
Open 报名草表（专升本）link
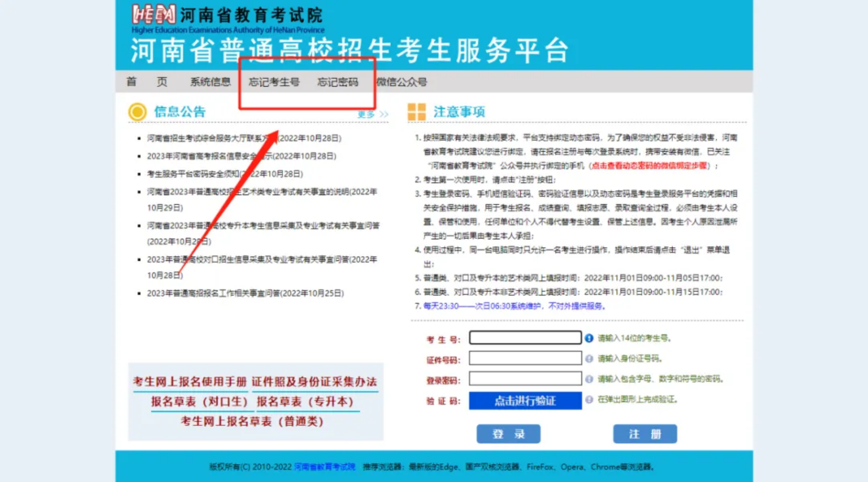[x=305, y=401]
